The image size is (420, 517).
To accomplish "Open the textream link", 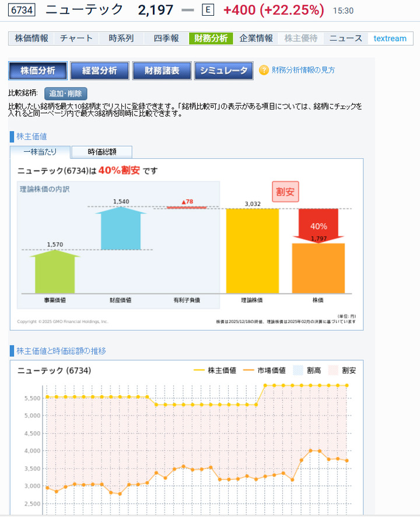I will (x=390, y=39).
